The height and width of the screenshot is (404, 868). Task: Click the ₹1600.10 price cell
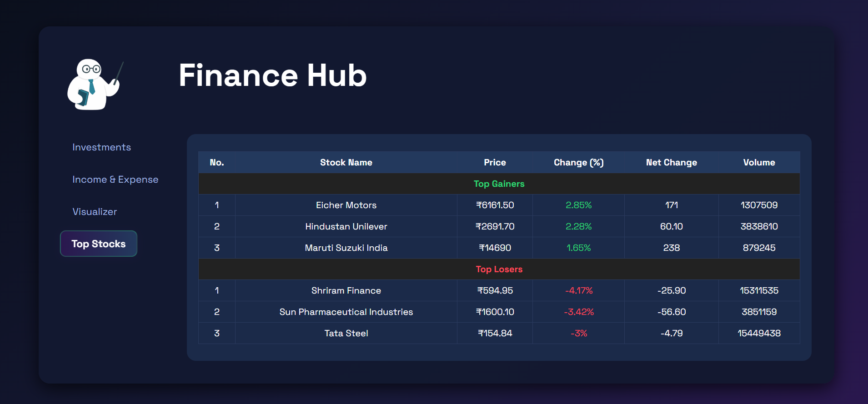point(495,312)
